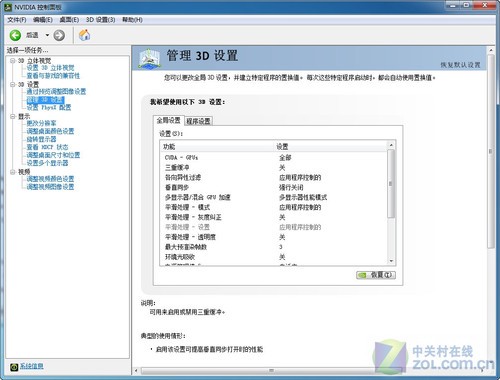Select 查看与游戏的兼容性 in the tree
Viewport: 500px width, 380px height.
click(x=53, y=76)
